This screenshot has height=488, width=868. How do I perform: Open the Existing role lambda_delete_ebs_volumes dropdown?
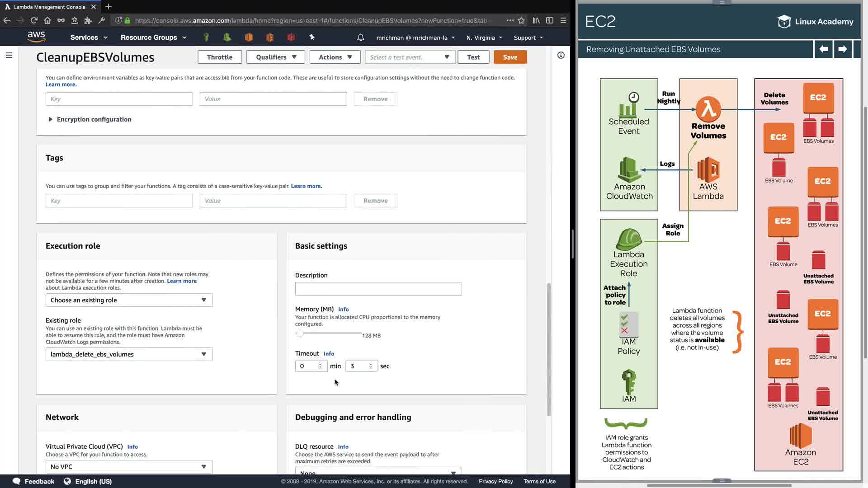(x=129, y=354)
